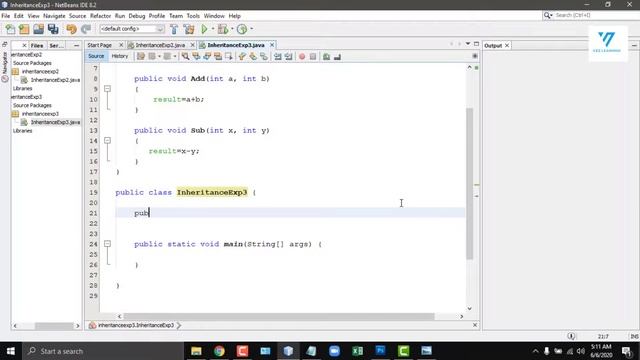Click the Redo arrow icon
Viewport: 640px width, 360px height.
[x=86, y=29]
